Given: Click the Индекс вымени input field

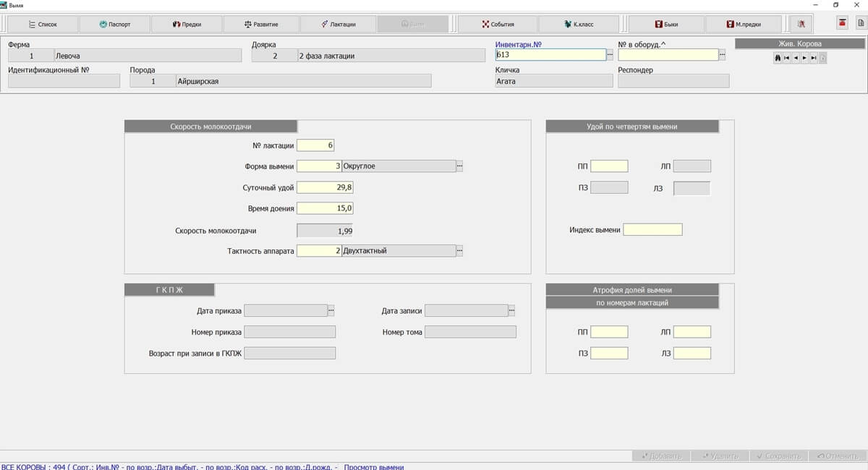Looking at the screenshot, I should coord(652,230).
